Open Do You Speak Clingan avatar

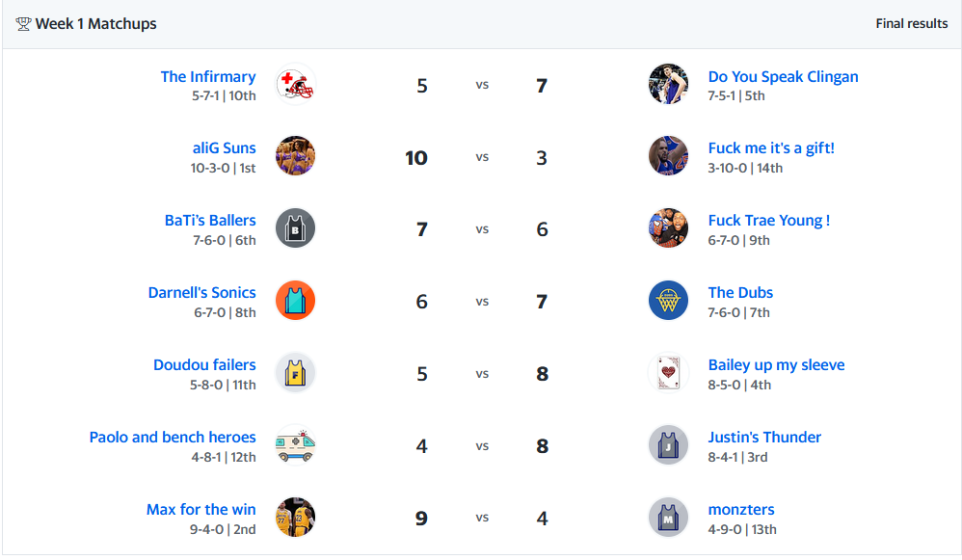[x=668, y=85]
